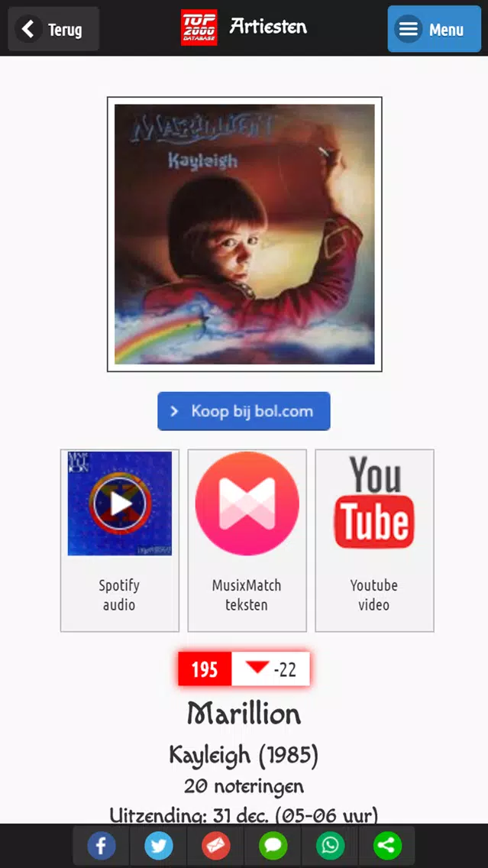Share the song on Facebook
Viewport: 488px width, 868px height.
pos(102,846)
